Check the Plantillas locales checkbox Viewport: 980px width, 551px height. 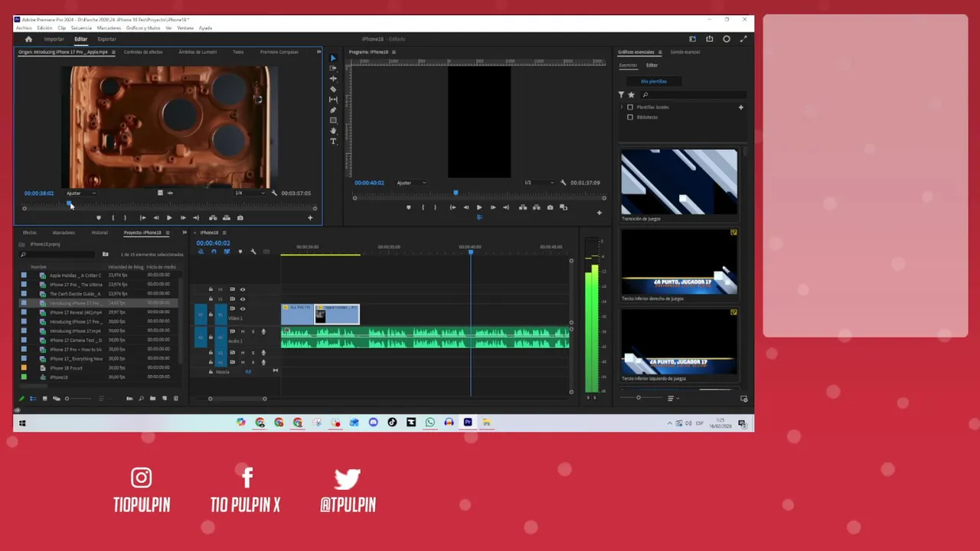point(630,108)
